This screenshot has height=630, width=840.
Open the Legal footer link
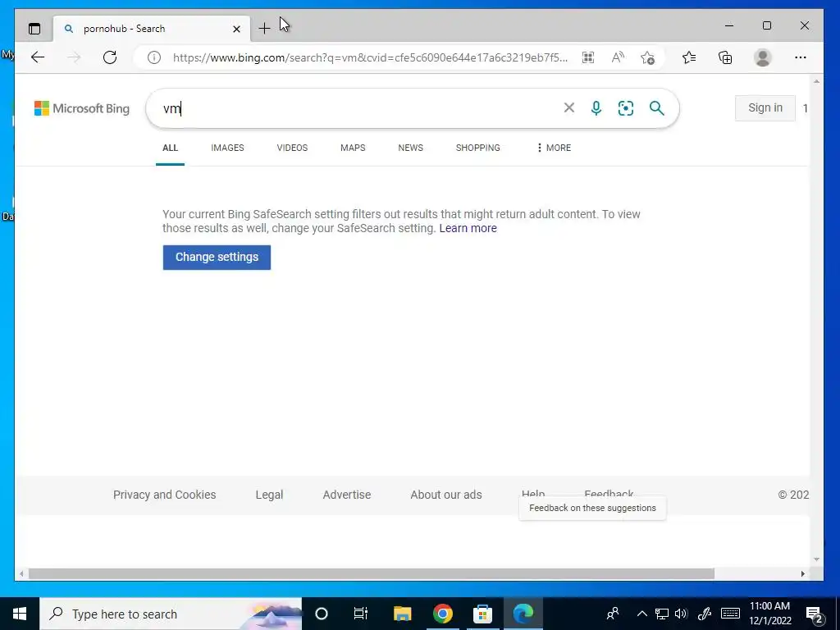tap(269, 495)
